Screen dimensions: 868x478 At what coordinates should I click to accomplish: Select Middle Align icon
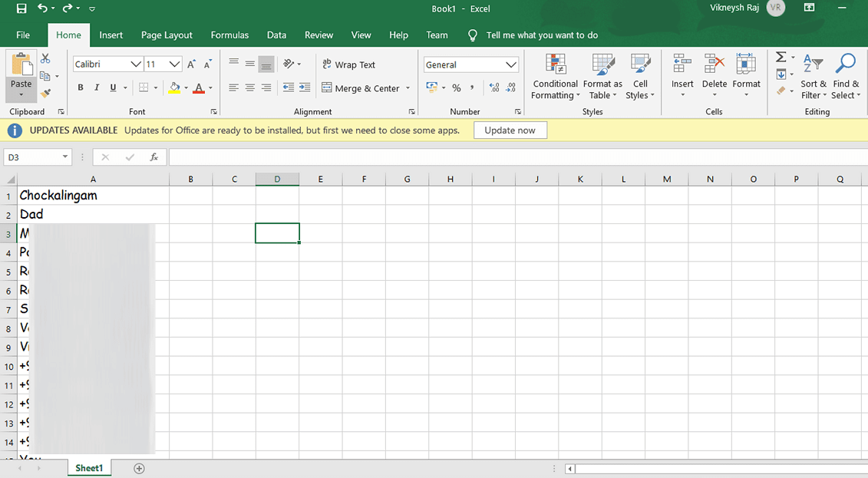click(250, 63)
